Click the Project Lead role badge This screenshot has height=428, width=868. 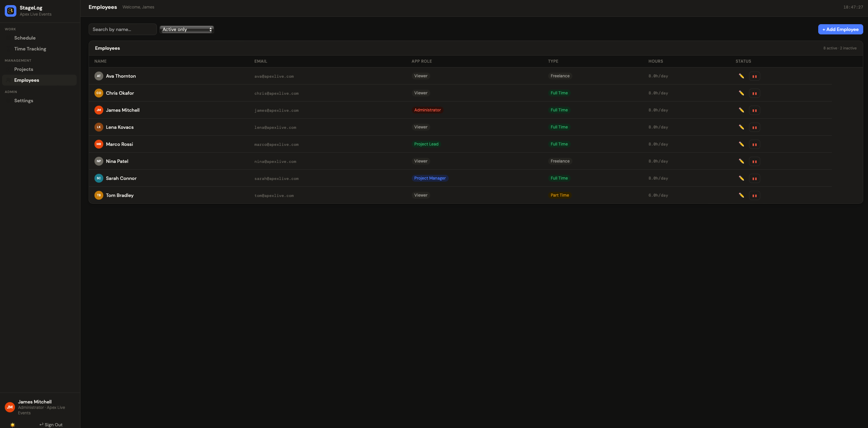(x=426, y=144)
